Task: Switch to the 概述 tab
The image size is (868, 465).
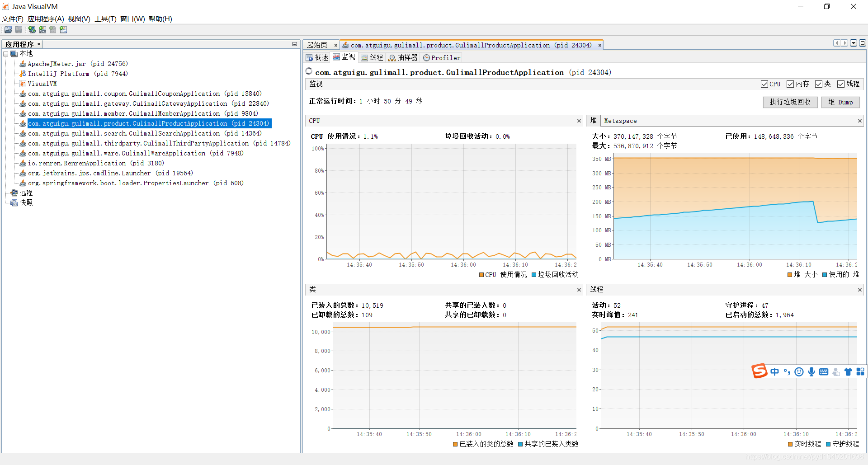Action: [317, 58]
